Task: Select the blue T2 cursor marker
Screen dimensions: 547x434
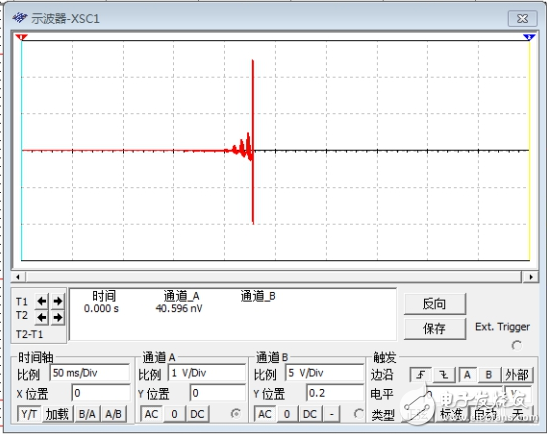Action: click(x=529, y=37)
